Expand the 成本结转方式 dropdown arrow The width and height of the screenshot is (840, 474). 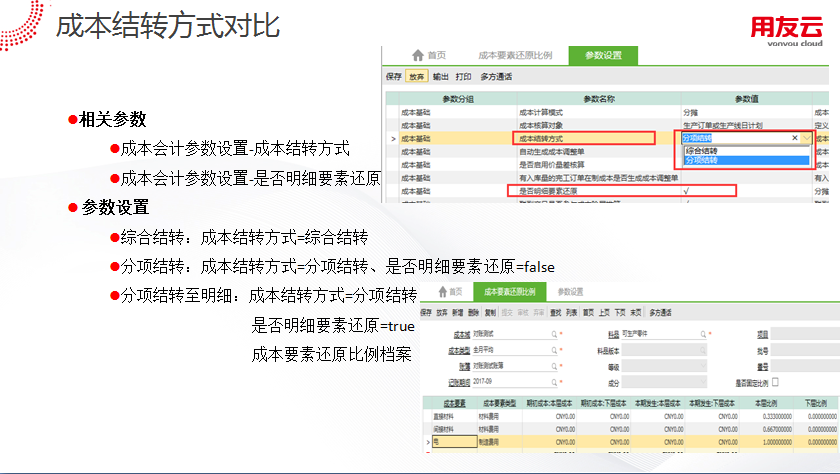point(807,138)
